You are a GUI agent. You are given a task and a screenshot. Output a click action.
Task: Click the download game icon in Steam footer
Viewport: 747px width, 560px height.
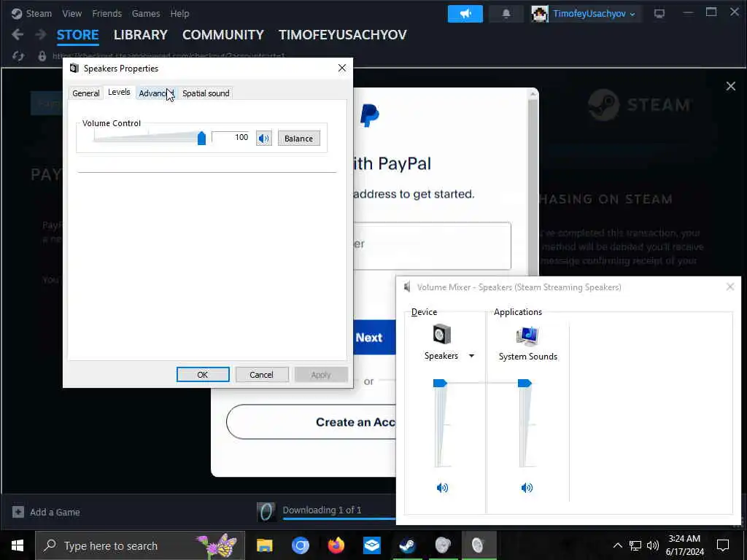pyautogui.click(x=266, y=512)
